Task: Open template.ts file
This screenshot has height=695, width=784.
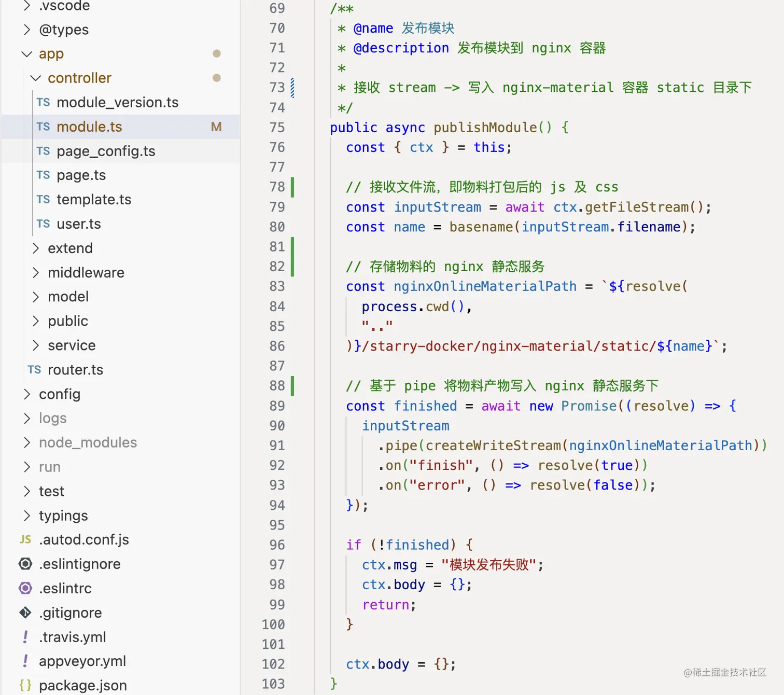Action: coord(94,200)
